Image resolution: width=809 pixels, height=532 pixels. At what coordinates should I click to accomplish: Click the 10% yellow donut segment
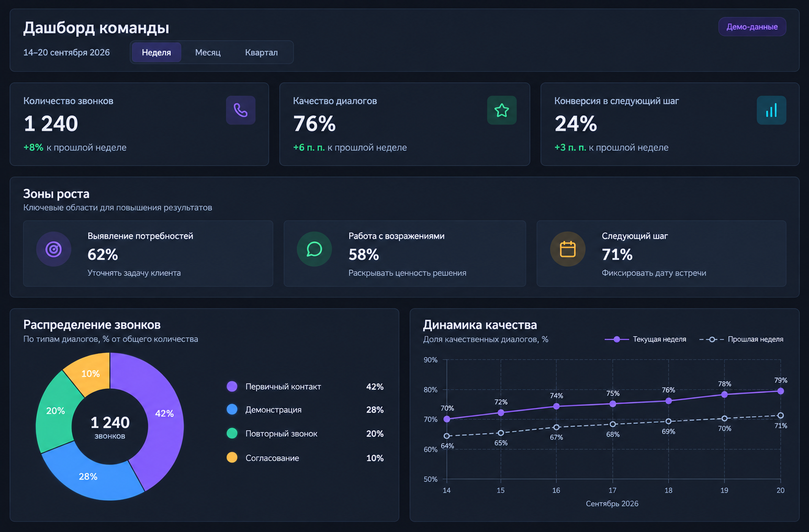tap(91, 373)
